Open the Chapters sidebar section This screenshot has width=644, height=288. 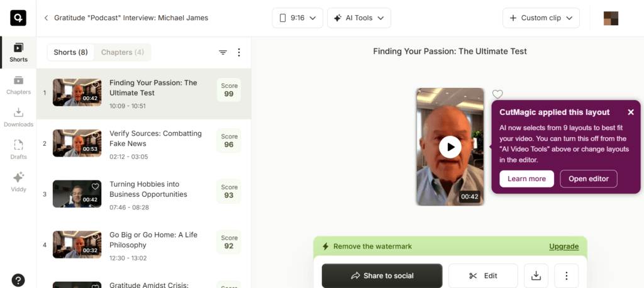pyautogui.click(x=18, y=86)
